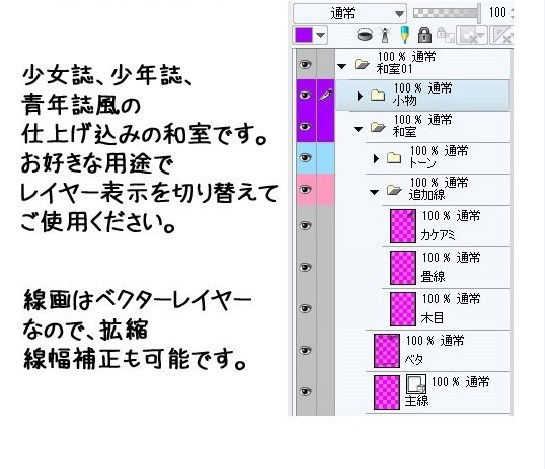Click the pen editing icon on 小物 folder
This screenshot has width=545, height=469.
[x=326, y=95]
